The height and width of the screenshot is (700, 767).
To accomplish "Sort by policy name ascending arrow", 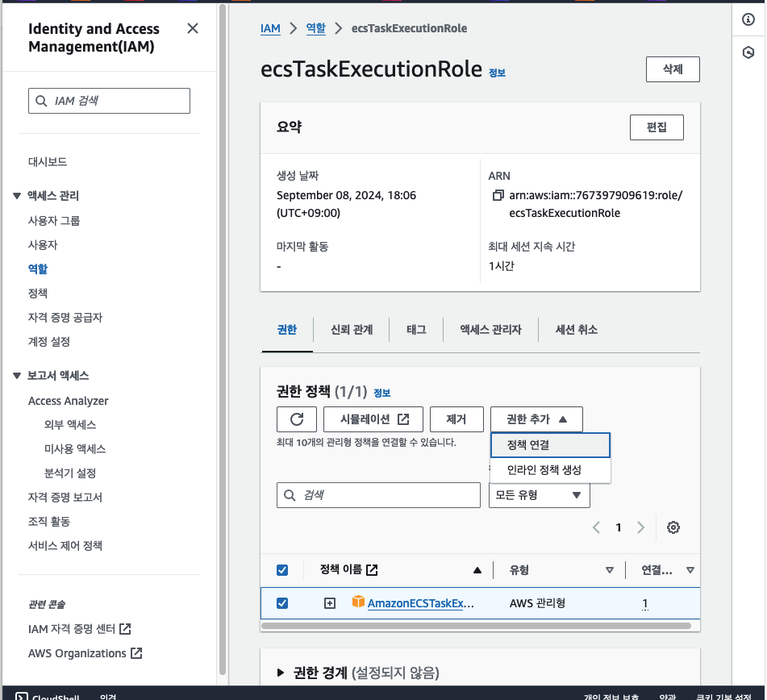I will point(477,570).
